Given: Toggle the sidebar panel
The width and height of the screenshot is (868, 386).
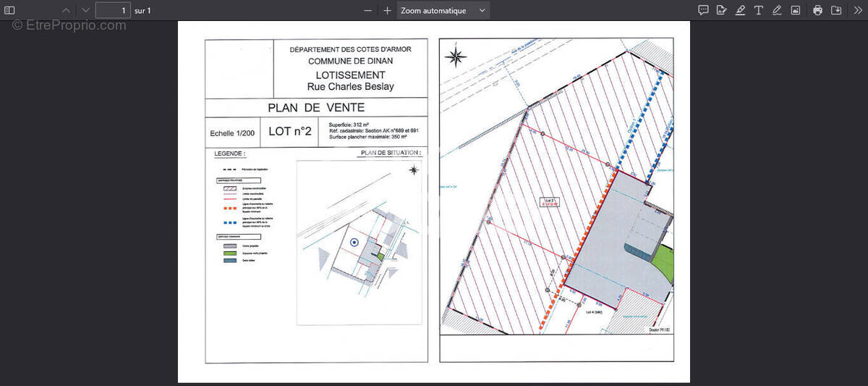Looking at the screenshot, I should (10, 10).
